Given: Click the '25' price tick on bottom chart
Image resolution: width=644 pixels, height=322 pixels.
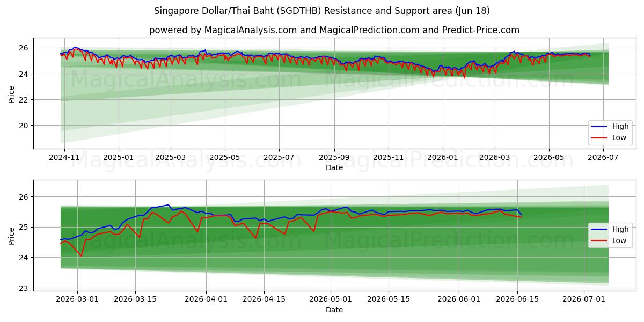Looking at the screenshot, I should (25, 228).
